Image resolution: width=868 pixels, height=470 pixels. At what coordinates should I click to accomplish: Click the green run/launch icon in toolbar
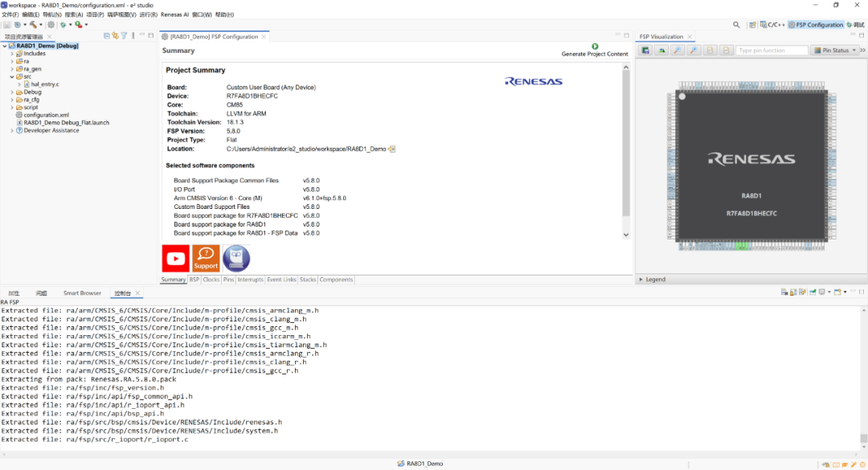tap(79, 25)
